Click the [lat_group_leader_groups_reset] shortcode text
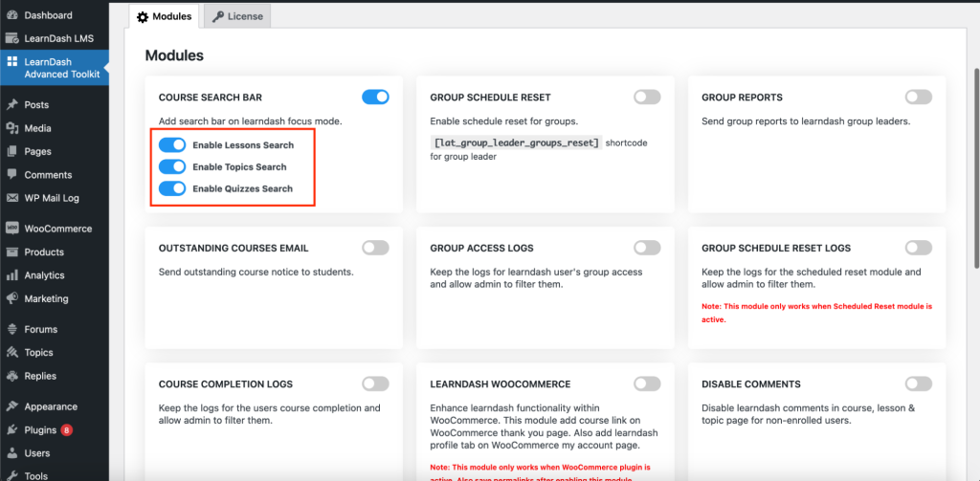This screenshot has height=481, width=980. tap(516, 143)
